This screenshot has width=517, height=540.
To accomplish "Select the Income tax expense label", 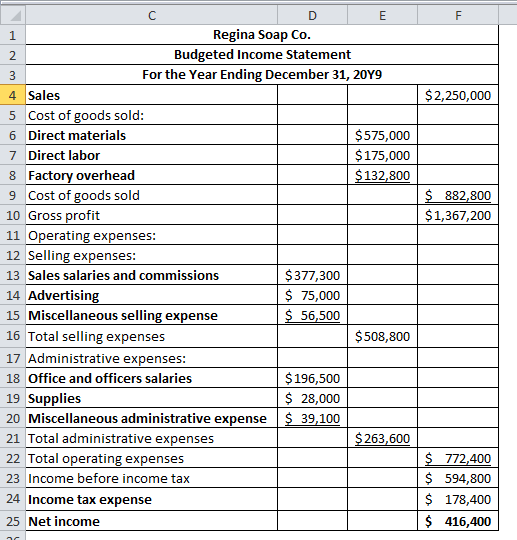I will 152,499.
